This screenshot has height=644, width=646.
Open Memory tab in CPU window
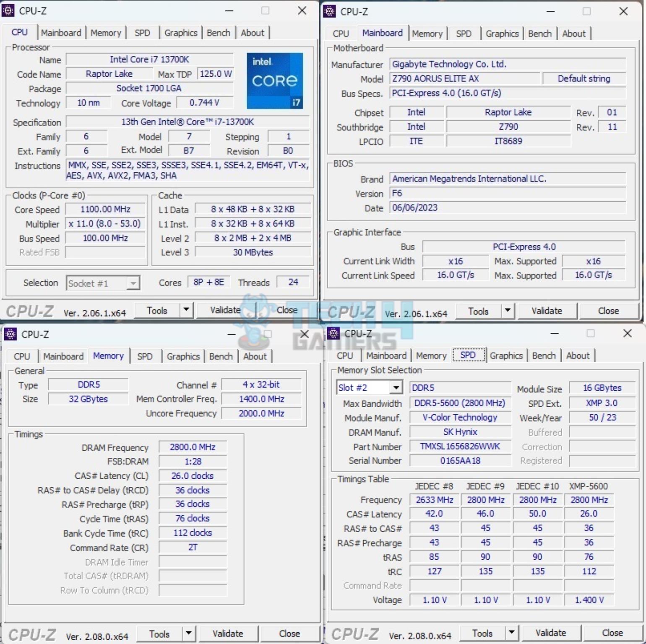106,33
